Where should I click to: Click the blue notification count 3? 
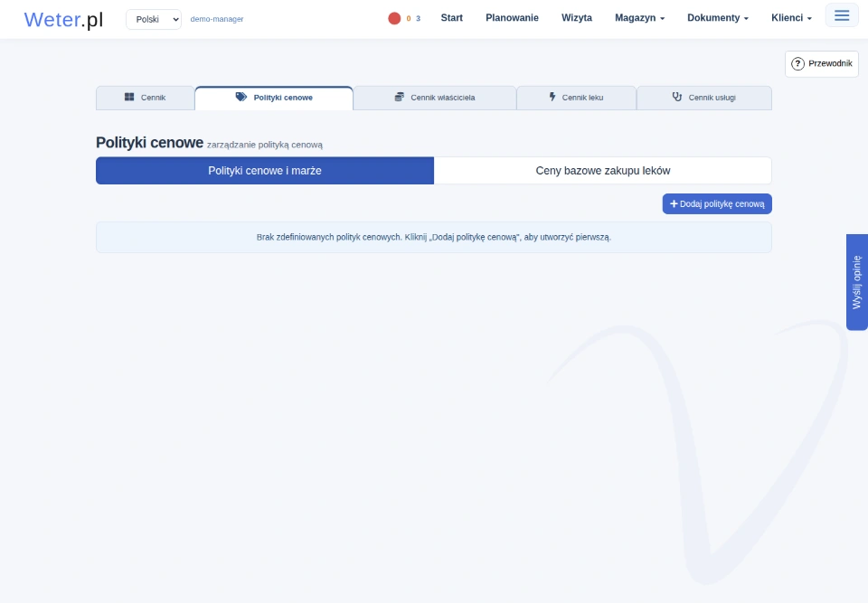pyautogui.click(x=418, y=18)
